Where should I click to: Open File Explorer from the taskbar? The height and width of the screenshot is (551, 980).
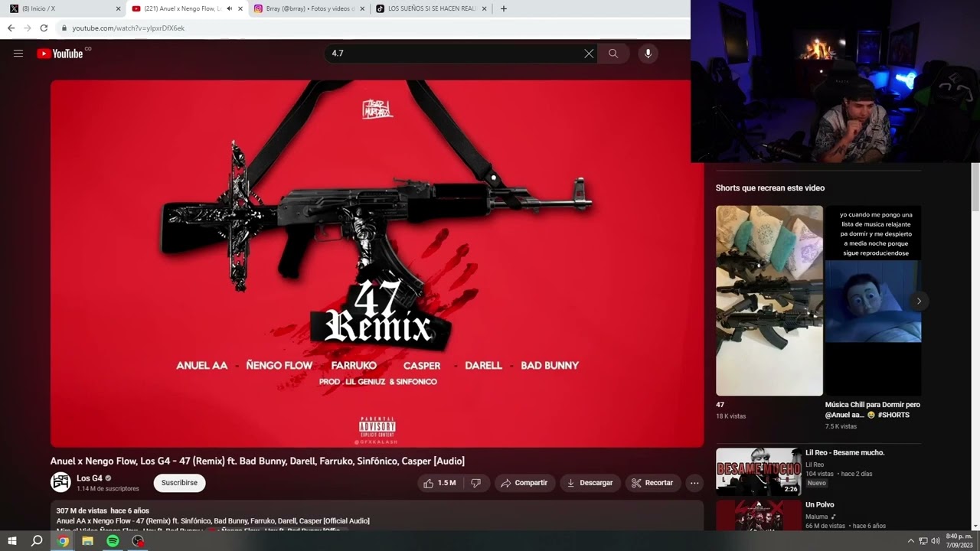tap(87, 541)
